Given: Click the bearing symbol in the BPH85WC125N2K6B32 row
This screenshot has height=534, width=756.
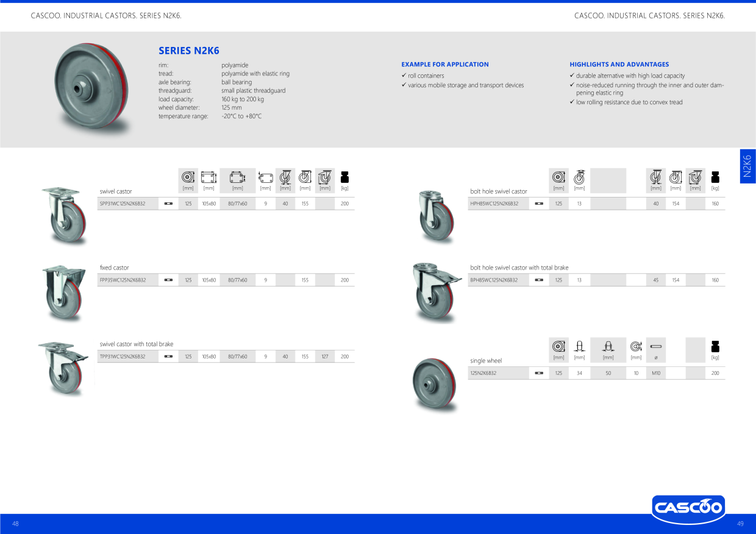Looking at the screenshot, I should pyautogui.click(x=539, y=280).
